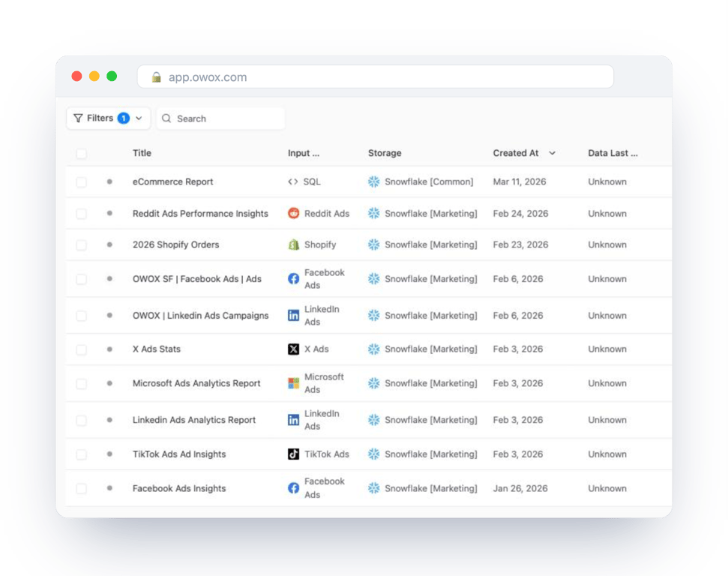Check the X Ads Stats checkbox
The width and height of the screenshot is (728, 576).
pyautogui.click(x=81, y=349)
